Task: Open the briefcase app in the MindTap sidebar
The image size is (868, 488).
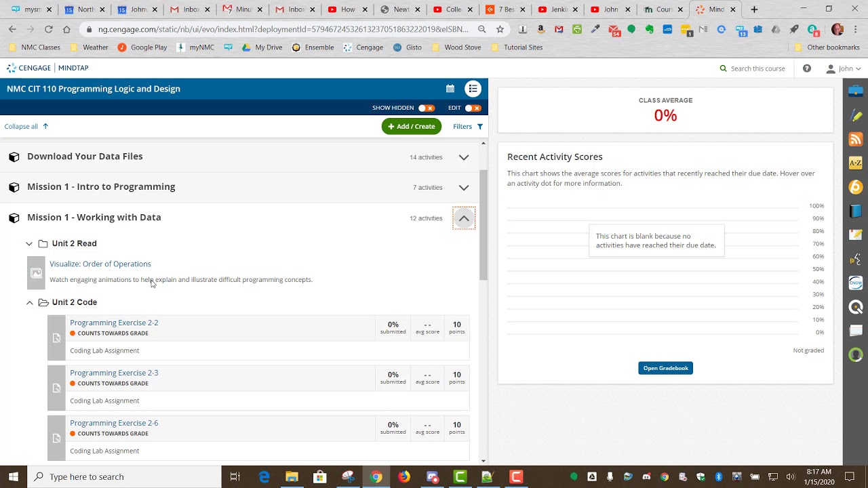Action: pyautogui.click(x=856, y=90)
